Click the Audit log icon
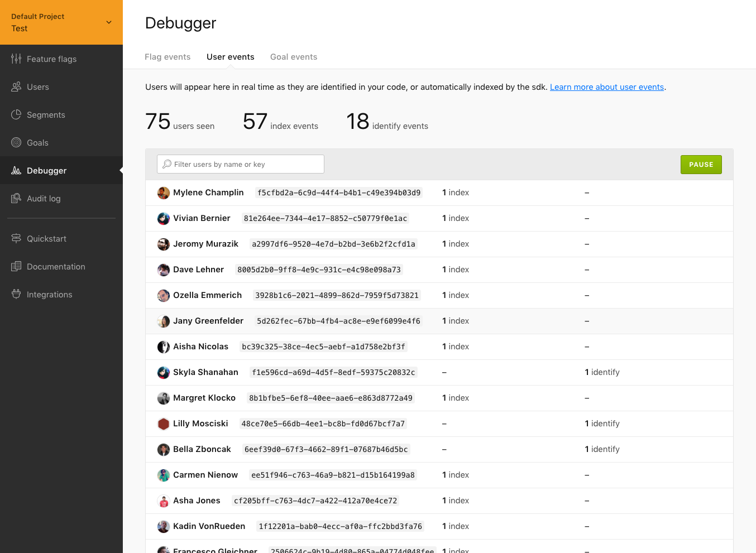This screenshot has height=553, width=756. pos(16,198)
